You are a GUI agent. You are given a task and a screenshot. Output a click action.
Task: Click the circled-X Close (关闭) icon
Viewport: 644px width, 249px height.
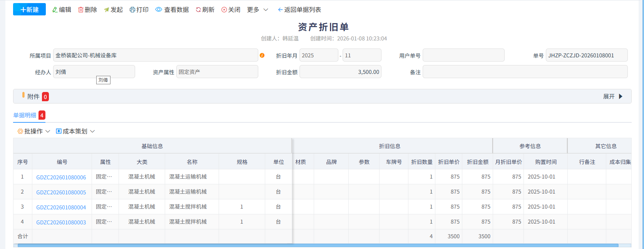(x=224, y=10)
